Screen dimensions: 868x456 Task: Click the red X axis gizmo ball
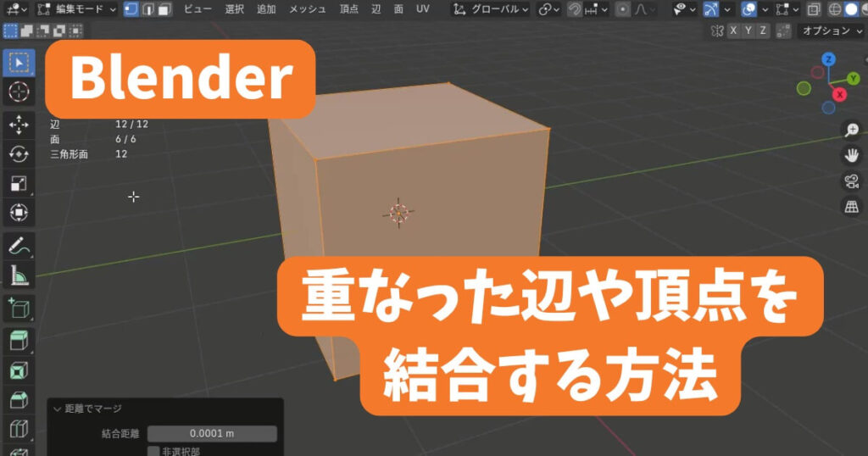840,95
